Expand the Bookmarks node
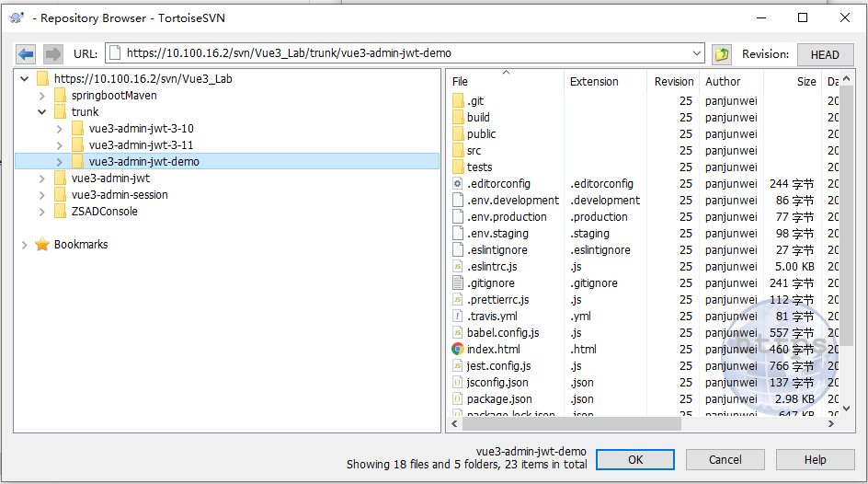The image size is (868, 484). pos(24,244)
